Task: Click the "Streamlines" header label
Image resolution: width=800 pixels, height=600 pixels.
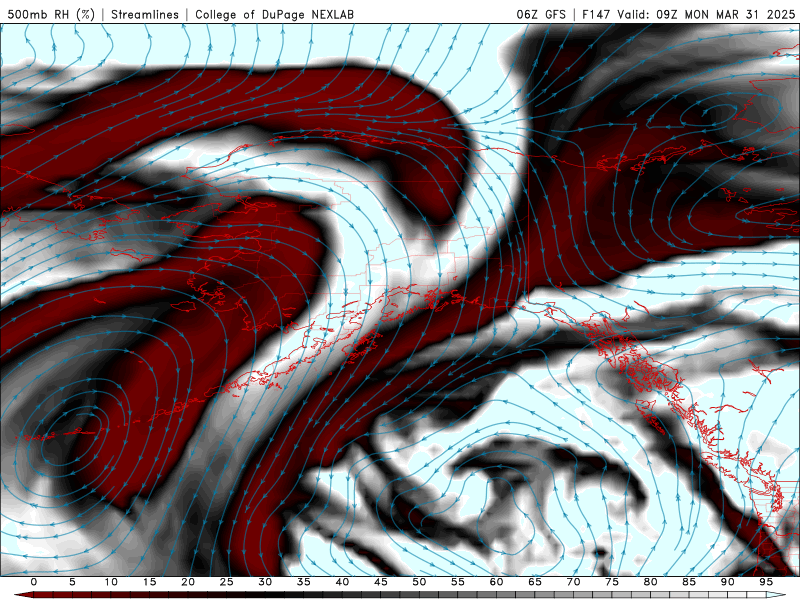Action: tap(145, 14)
